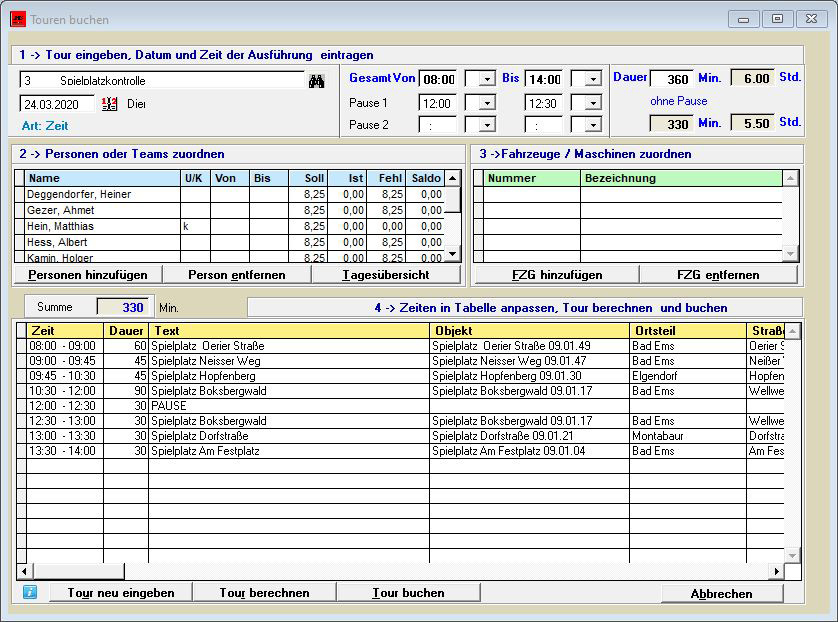Click the FZG hinzufügen button
The image size is (838, 622).
click(x=557, y=275)
